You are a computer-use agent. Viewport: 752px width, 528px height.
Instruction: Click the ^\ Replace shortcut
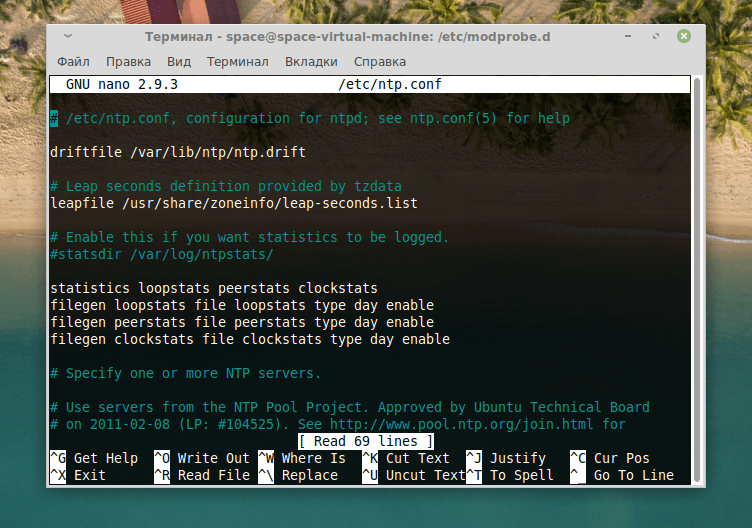(x=298, y=475)
